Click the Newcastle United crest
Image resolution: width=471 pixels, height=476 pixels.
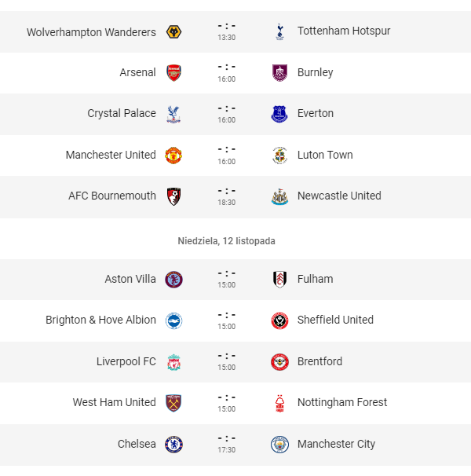pos(279,196)
